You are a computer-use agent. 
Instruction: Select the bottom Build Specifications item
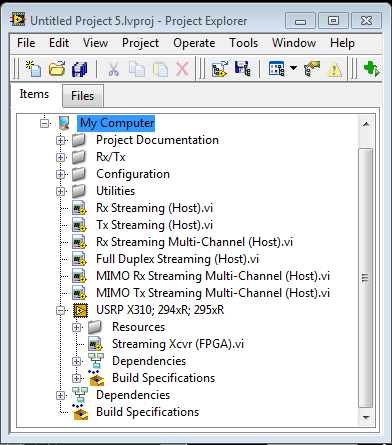pyautogui.click(x=147, y=412)
